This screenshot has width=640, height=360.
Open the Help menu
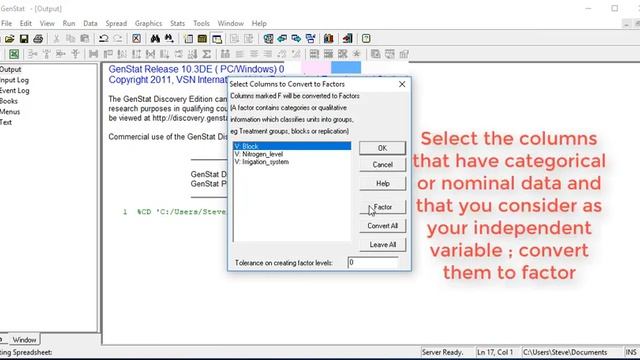[259, 23]
